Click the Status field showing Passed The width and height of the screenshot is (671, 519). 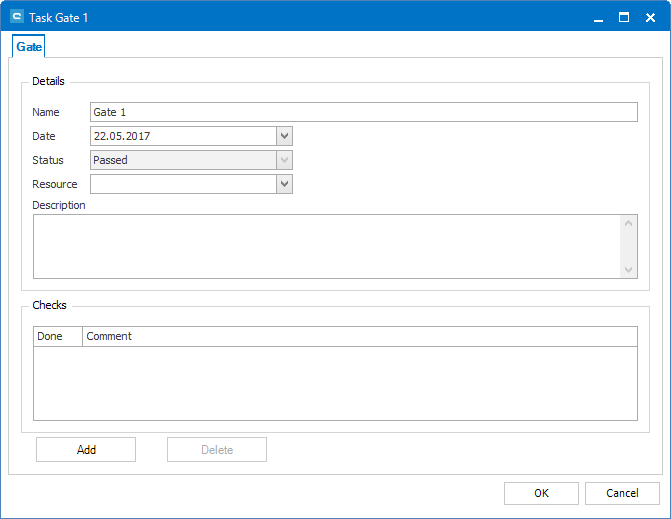coord(182,160)
